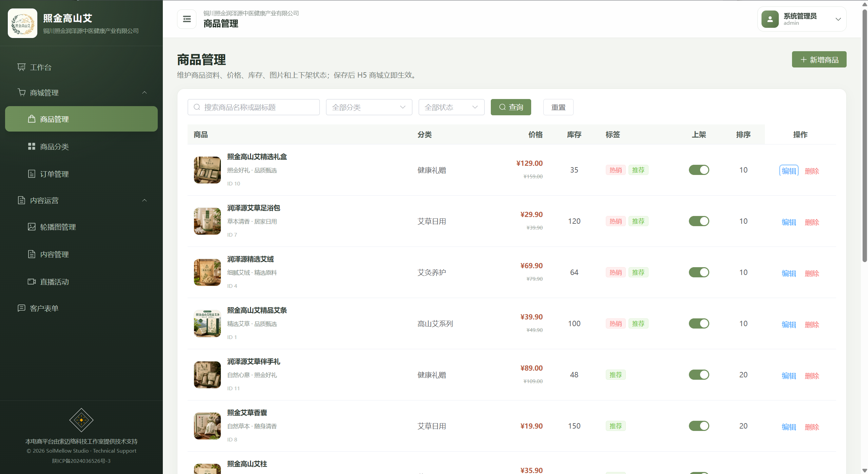868x474 pixels.
Task: Focus the 搜索商品名称或副标题 search field
Action: (x=254, y=107)
